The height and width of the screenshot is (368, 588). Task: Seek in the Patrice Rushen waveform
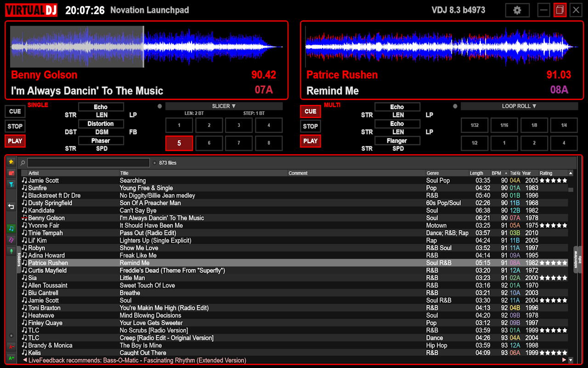coord(441,46)
